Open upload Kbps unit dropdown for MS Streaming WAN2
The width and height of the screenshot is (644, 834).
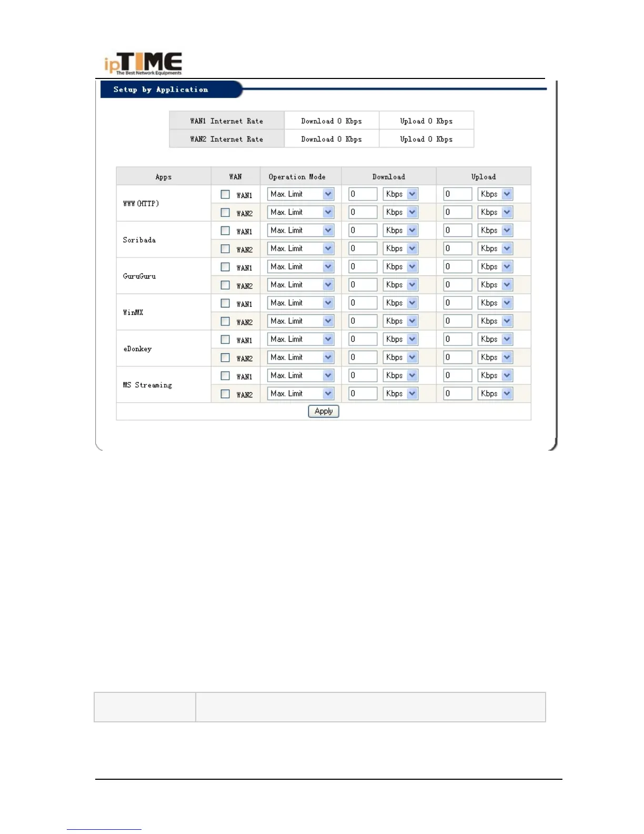[x=495, y=394]
